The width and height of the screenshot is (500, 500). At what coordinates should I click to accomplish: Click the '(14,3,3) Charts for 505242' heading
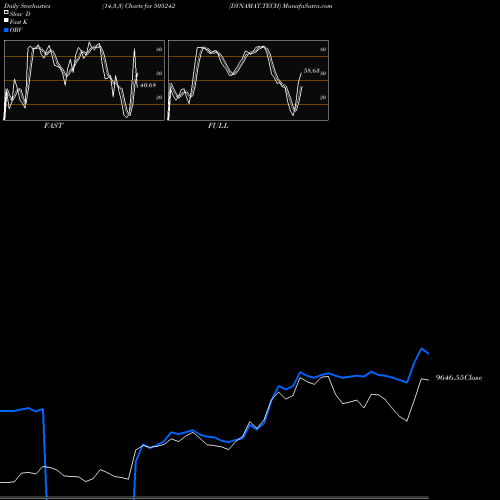(139, 6)
